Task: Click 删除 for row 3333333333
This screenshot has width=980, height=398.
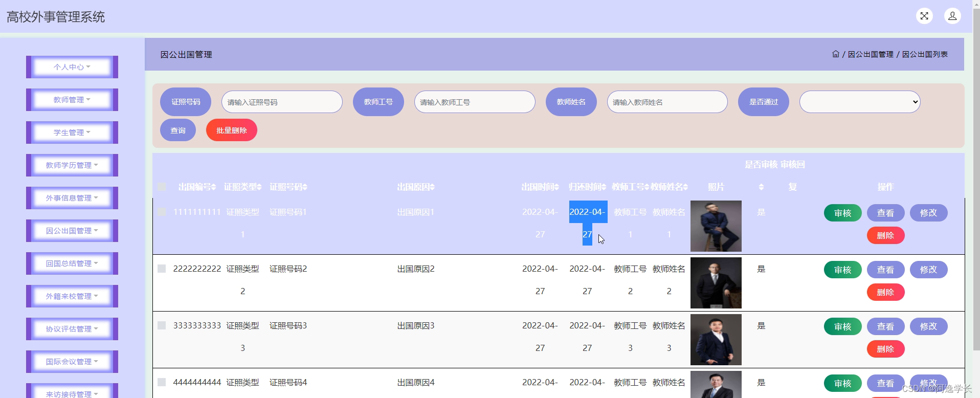Action: 885,349
